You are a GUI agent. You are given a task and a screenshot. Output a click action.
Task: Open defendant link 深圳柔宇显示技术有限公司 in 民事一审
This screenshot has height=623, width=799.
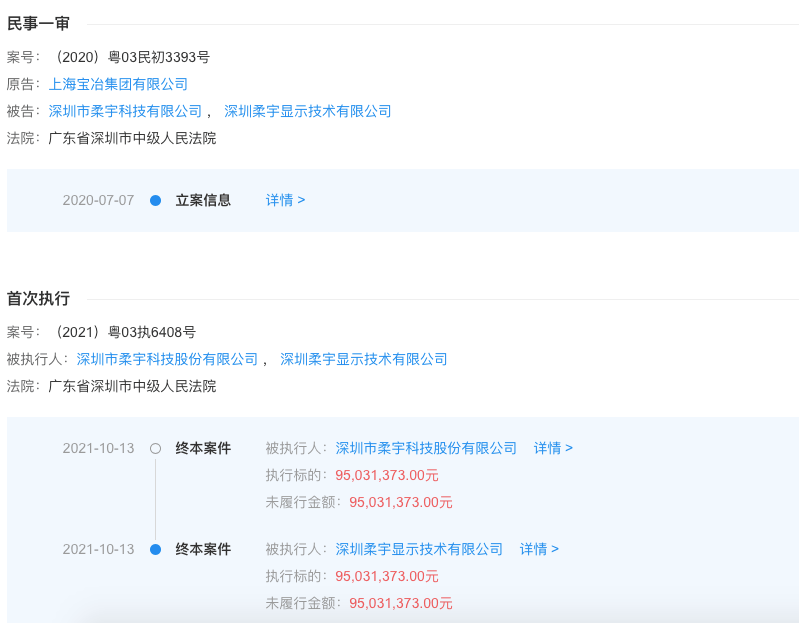pyautogui.click(x=307, y=111)
